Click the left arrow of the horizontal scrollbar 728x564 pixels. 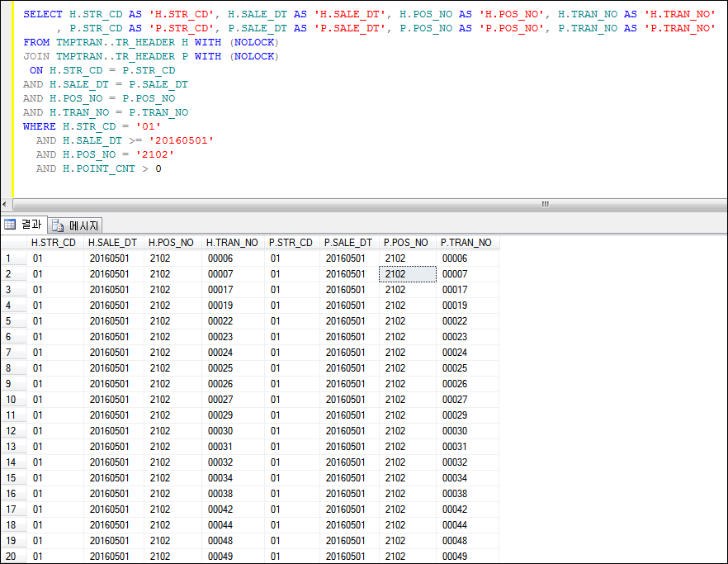[5, 204]
